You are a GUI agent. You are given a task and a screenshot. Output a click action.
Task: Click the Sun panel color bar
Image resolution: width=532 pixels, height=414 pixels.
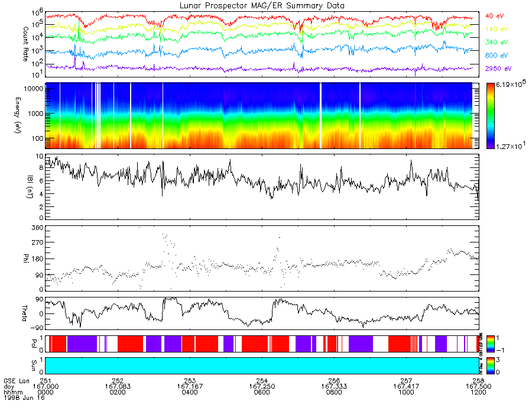pyautogui.click(x=490, y=366)
